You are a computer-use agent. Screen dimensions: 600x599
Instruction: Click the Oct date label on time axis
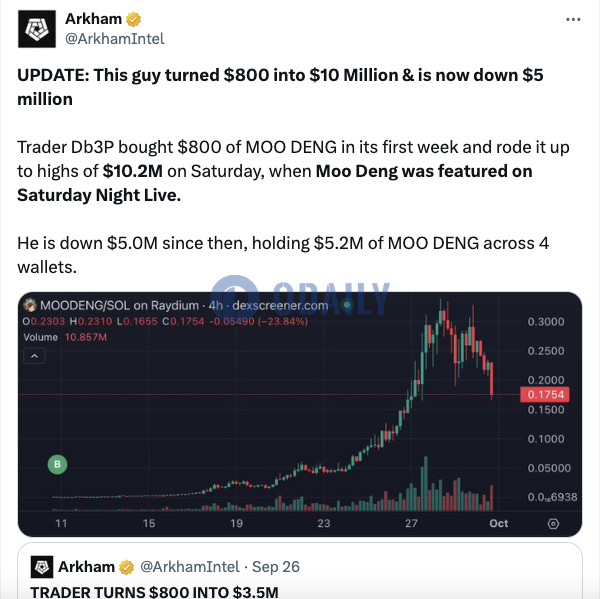[499, 523]
